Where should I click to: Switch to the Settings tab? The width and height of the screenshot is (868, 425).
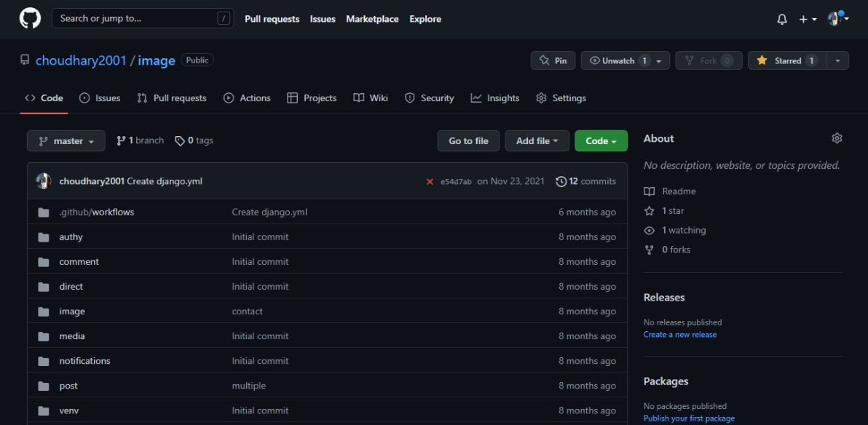point(561,98)
